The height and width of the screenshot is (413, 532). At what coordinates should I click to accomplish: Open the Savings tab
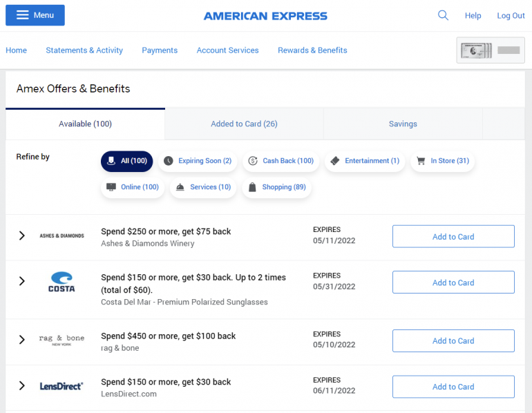point(403,124)
